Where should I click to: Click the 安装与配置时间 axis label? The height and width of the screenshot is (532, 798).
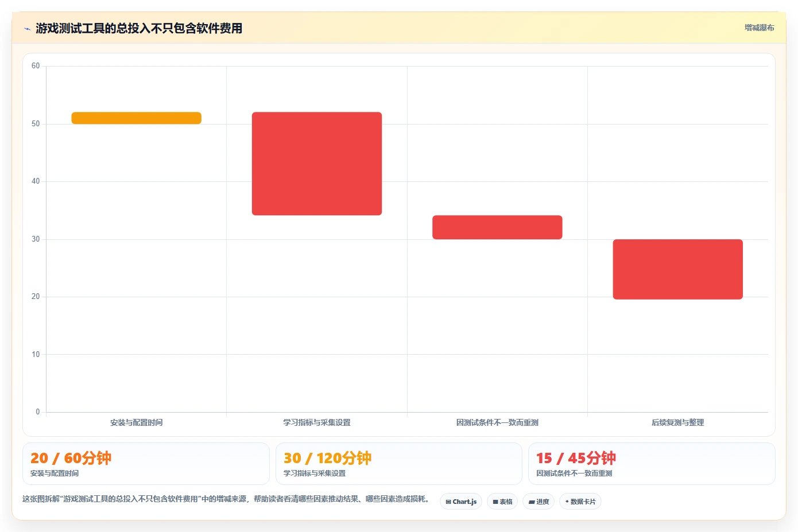[136, 422]
